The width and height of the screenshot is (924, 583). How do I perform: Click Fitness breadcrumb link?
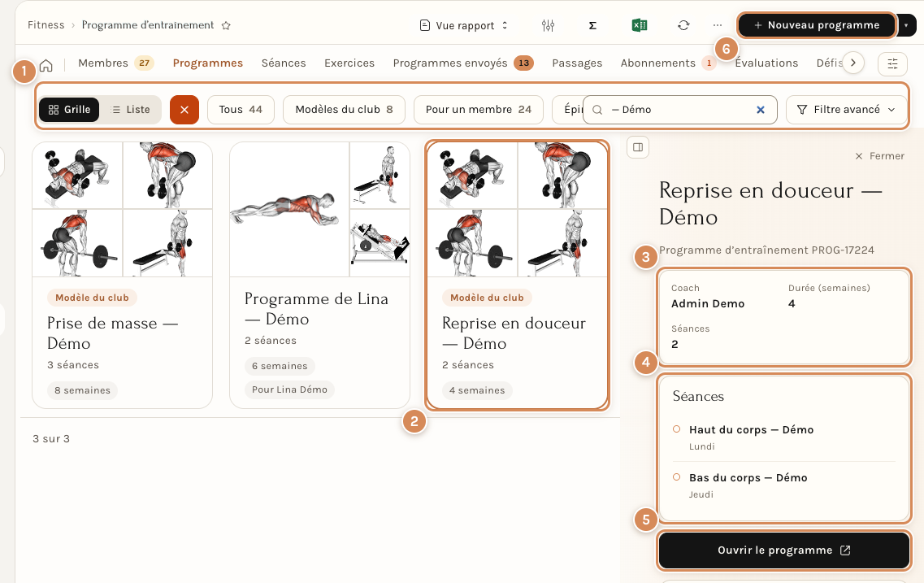(x=46, y=24)
